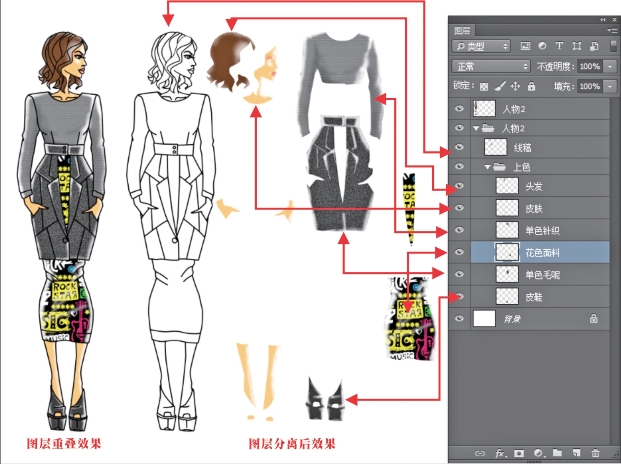621x464 pixels.
Task: Click the delete layer trash icon
Action: click(x=596, y=453)
